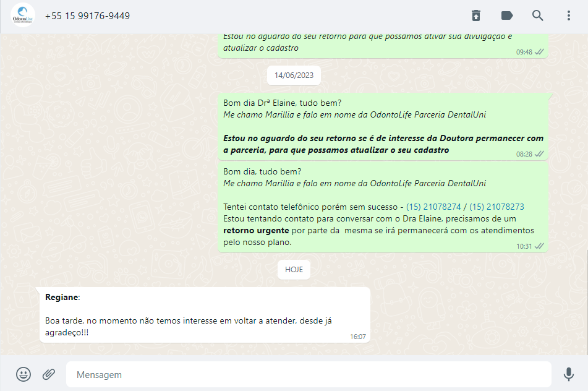Select Regiane's message saying no interest

[205, 315]
